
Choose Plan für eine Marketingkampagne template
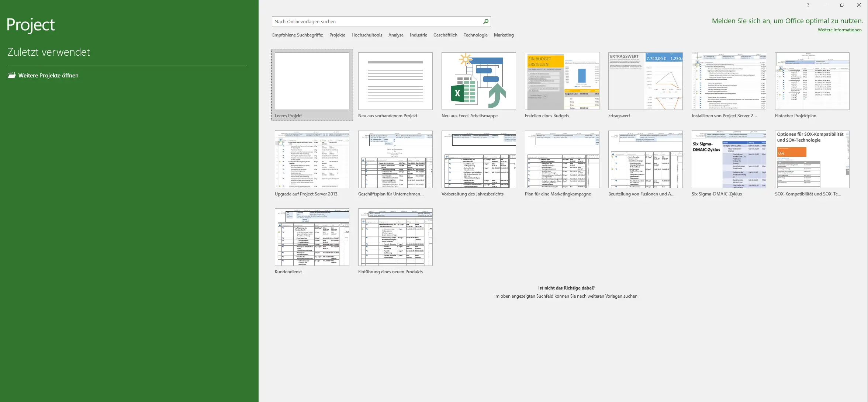click(562, 159)
